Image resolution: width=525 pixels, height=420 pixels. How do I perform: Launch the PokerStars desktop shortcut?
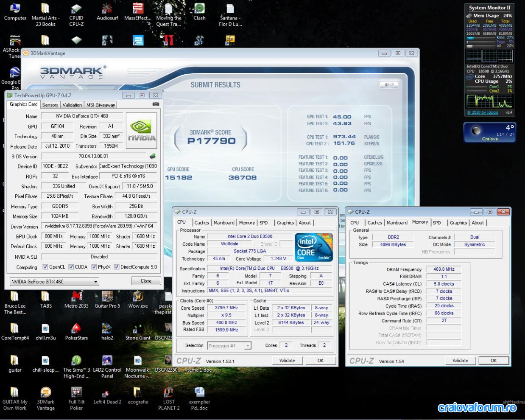(x=76, y=332)
